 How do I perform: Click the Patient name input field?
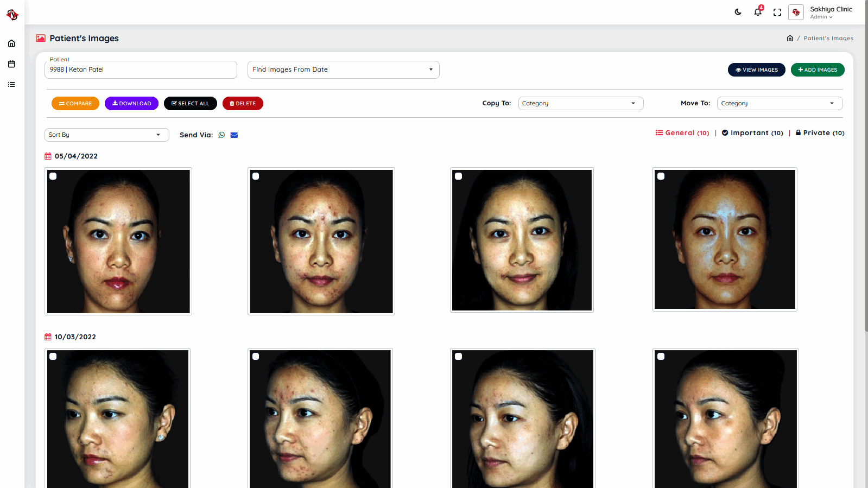[141, 69]
